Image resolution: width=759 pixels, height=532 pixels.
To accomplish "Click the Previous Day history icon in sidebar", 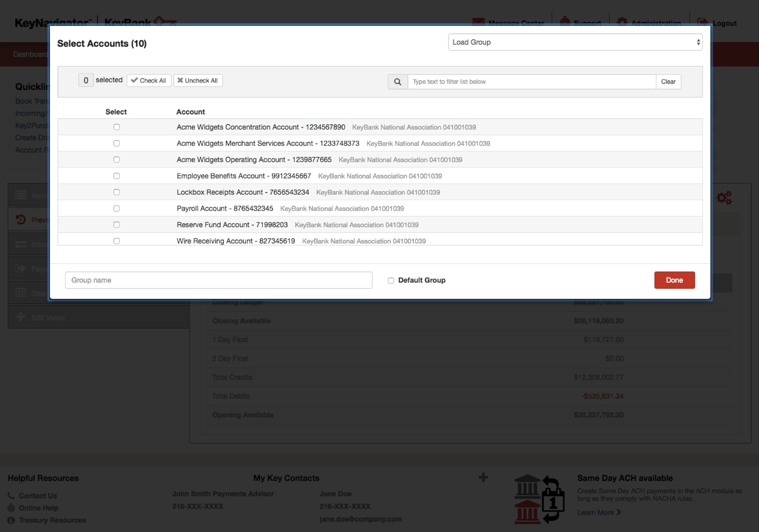I will [21, 220].
